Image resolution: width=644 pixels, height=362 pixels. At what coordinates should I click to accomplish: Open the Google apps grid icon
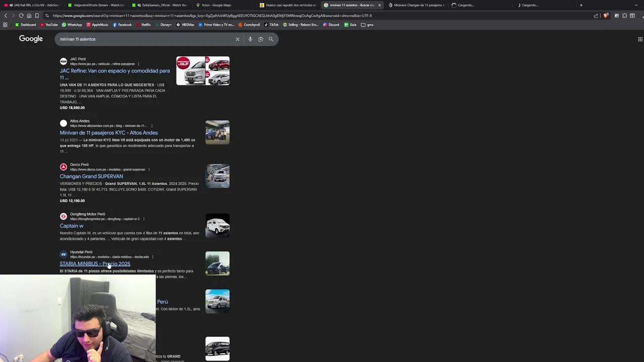[x=640, y=39]
